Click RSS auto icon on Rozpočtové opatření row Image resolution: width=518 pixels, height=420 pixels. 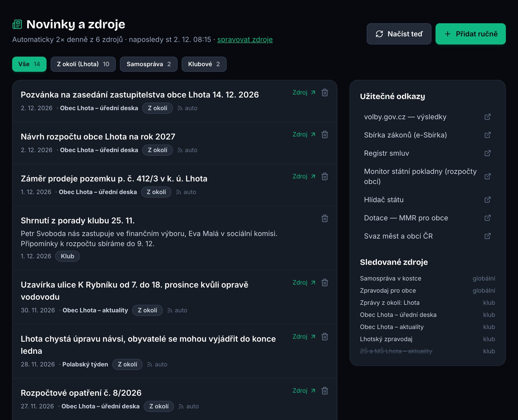tap(181, 407)
